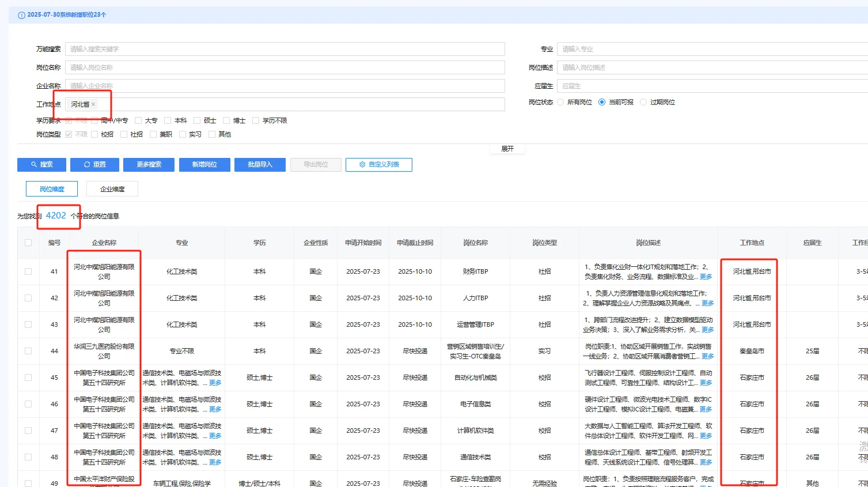Select the checkbox for row 44

click(28, 351)
